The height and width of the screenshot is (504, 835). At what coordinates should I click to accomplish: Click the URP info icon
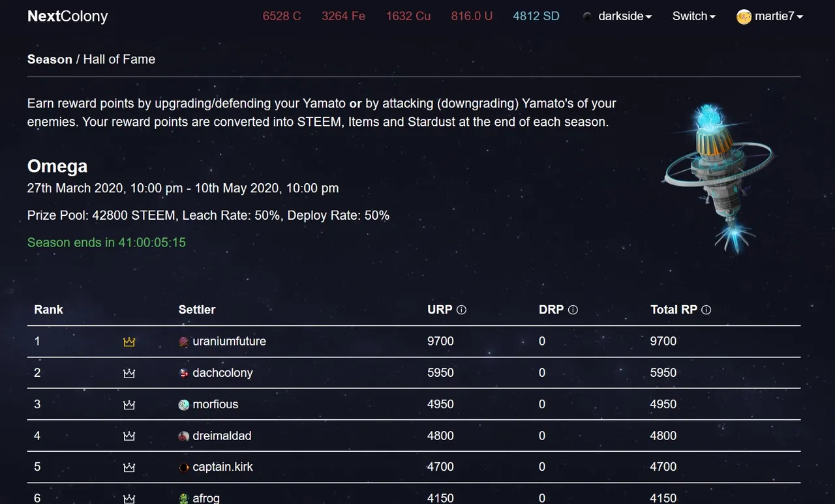[462, 310]
